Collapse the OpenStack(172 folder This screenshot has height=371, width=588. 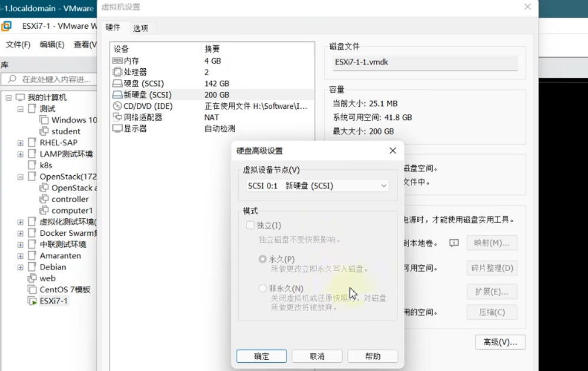(x=21, y=177)
